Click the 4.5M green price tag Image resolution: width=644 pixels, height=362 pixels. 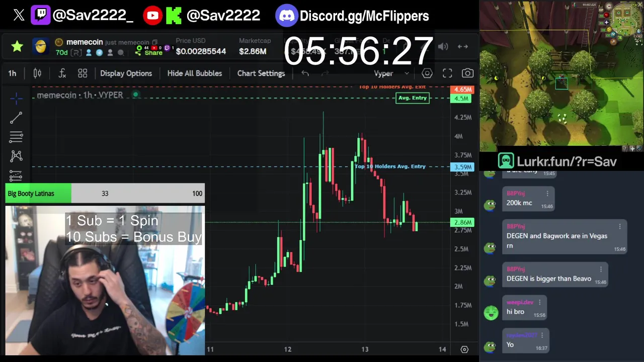pyautogui.click(x=462, y=99)
